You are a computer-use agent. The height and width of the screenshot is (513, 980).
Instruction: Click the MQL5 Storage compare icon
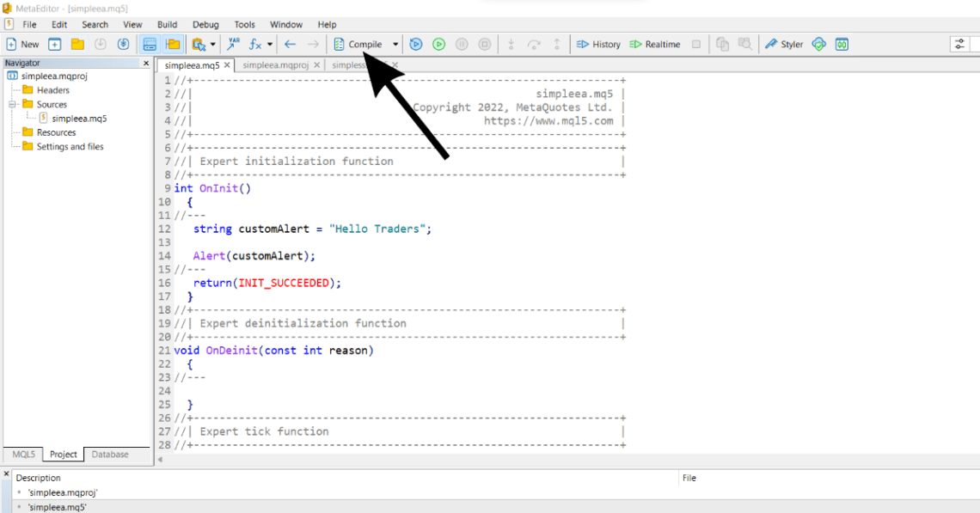pyautogui.click(x=842, y=44)
